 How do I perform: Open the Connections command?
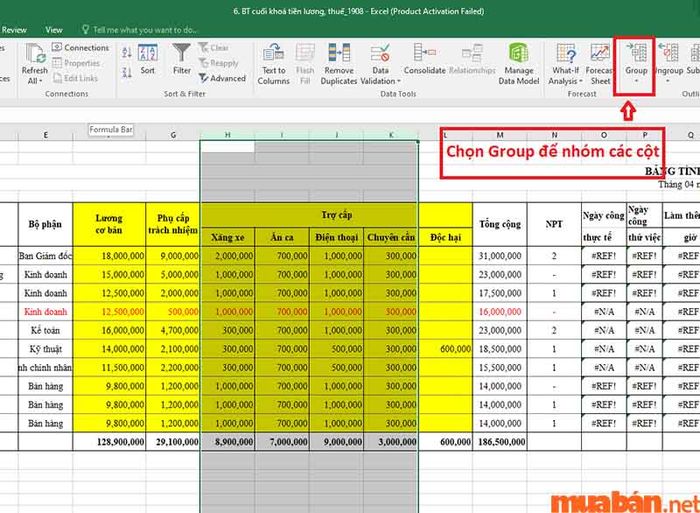pyautogui.click(x=80, y=47)
